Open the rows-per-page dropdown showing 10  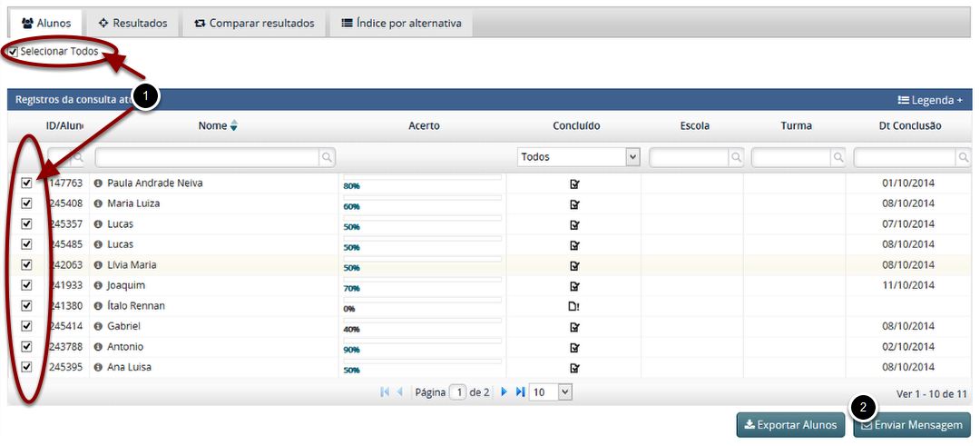click(x=551, y=391)
